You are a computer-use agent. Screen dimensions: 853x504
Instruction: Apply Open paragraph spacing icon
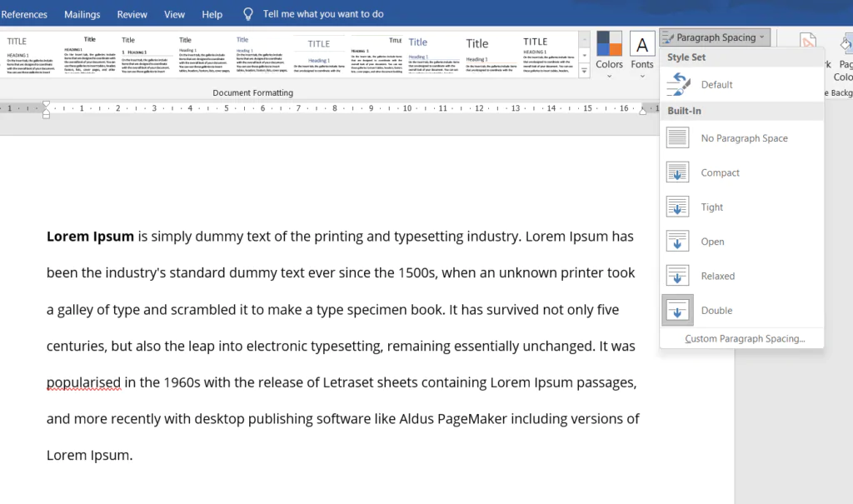(x=677, y=241)
